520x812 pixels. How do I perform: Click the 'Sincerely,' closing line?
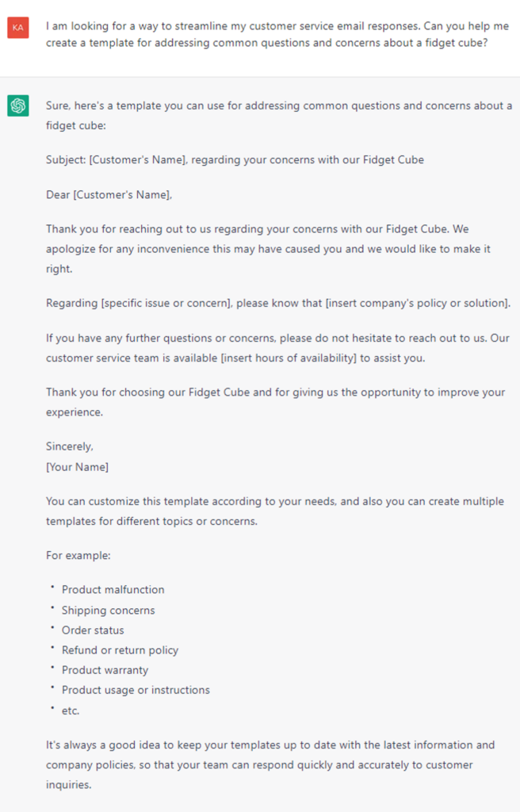pyautogui.click(x=70, y=446)
